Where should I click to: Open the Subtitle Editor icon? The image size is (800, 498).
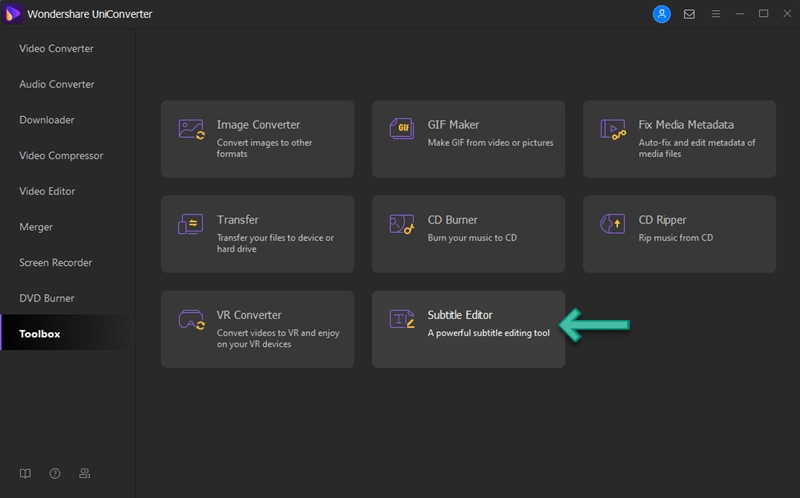[402, 319]
